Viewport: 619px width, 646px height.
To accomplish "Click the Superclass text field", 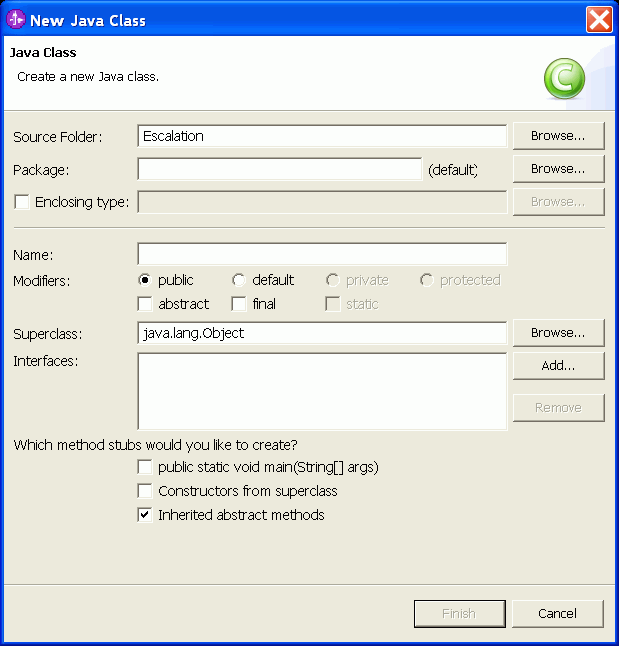I will (322, 333).
